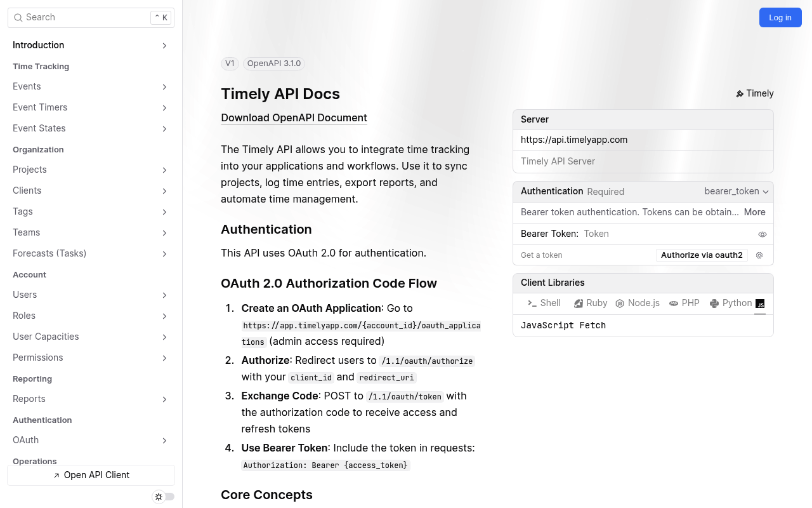812x508 pixels.
Task: Focus the Search field
Action: click(x=91, y=18)
